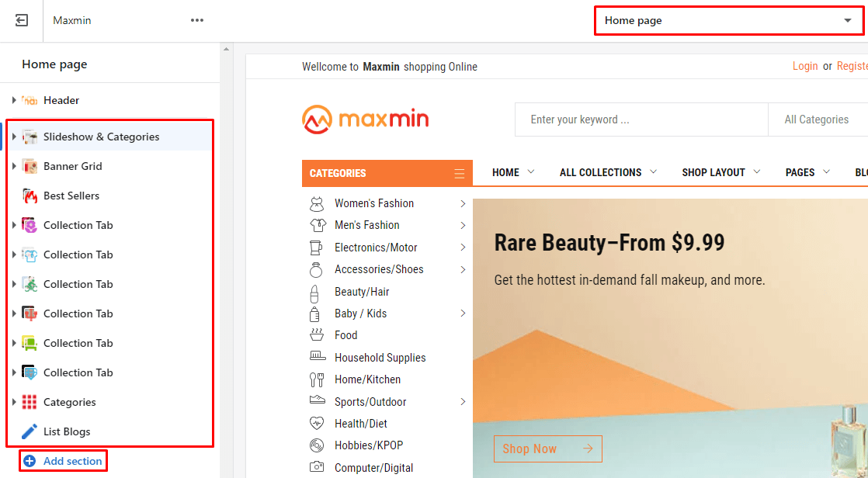The height and width of the screenshot is (478, 868).
Task: Open the SHOP LAYOUT menu
Action: pyautogui.click(x=720, y=172)
